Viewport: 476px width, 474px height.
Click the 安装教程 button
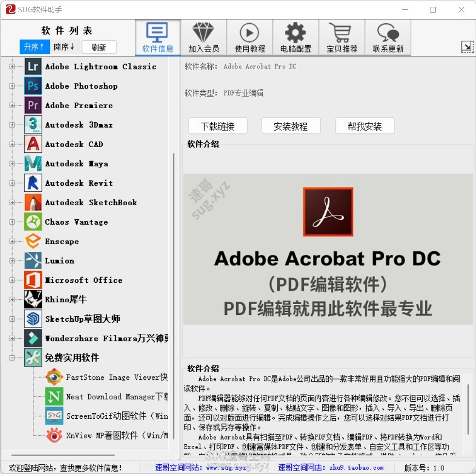[x=291, y=126]
